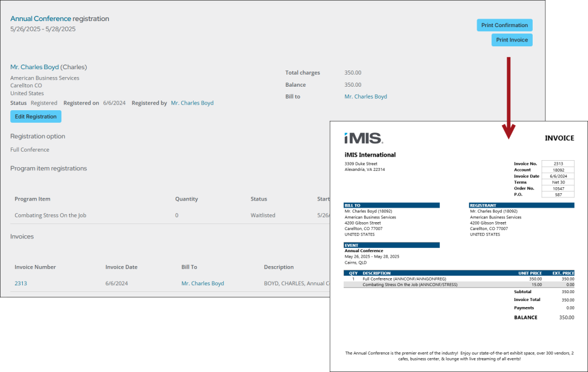The image size is (588, 372).
Task: Click the Print Invoice button
Action: 512,40
